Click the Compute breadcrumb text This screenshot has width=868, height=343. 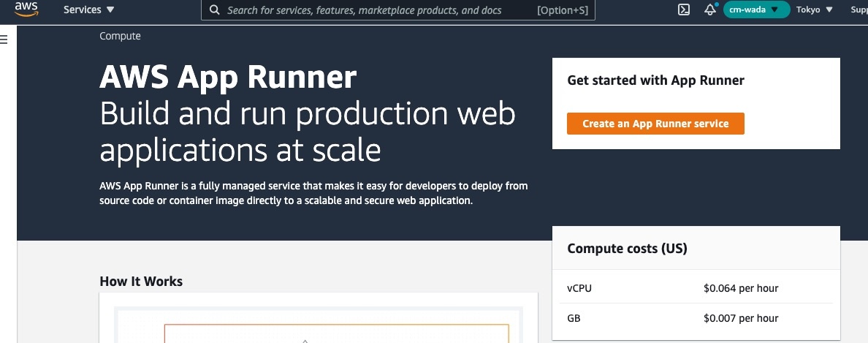pyautogui.click(x=120, y=36)
